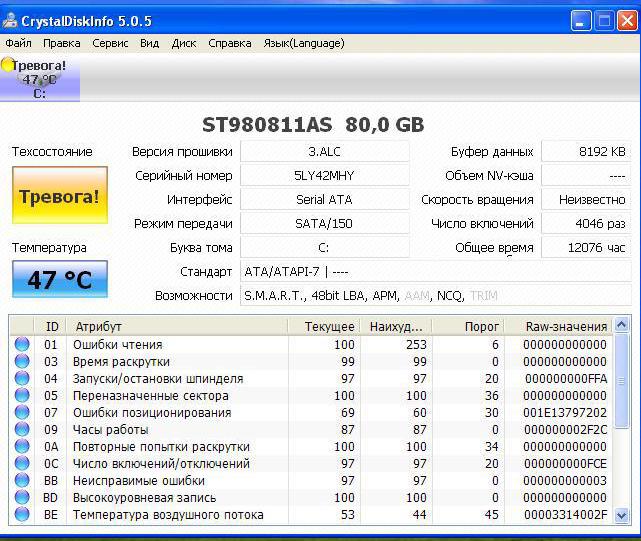Select the Неисправимые ошибки attribute text
This screenshot has height=541, width=641.
point(139,481)
